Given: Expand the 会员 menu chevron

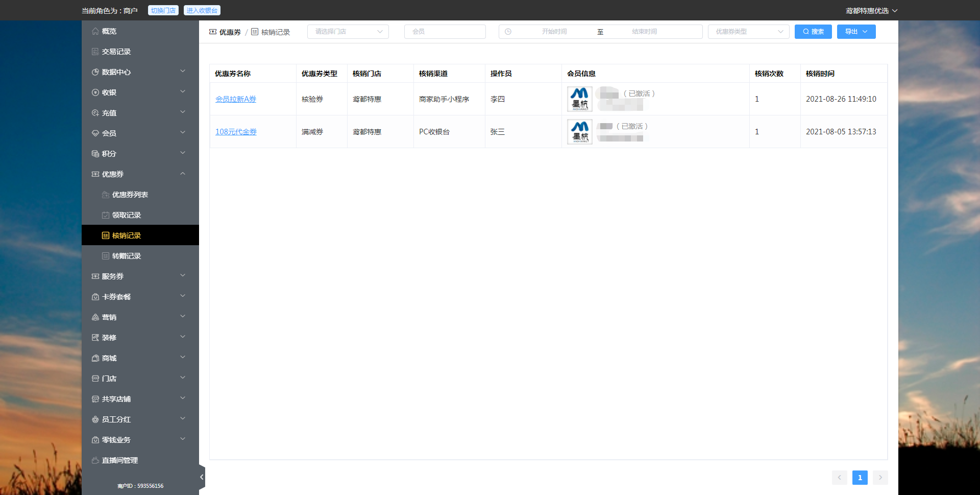Looking at the screenshot, I should 183,133.
